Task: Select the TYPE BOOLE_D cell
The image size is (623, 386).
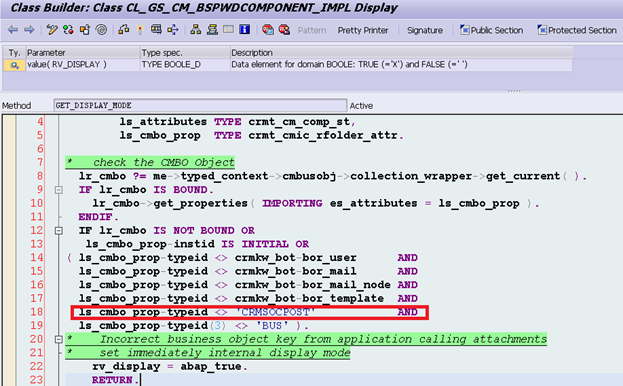Action: pyautogui.click(x=185, y=65)
